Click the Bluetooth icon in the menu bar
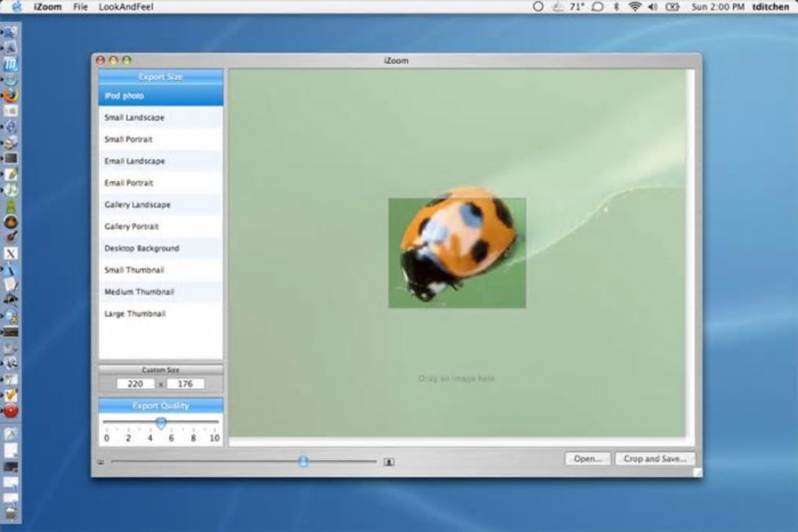 [x=616, y=6]
